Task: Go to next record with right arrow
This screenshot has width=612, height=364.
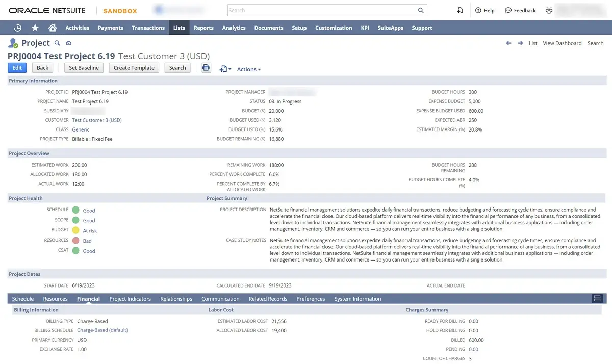Action: [520, 43]
